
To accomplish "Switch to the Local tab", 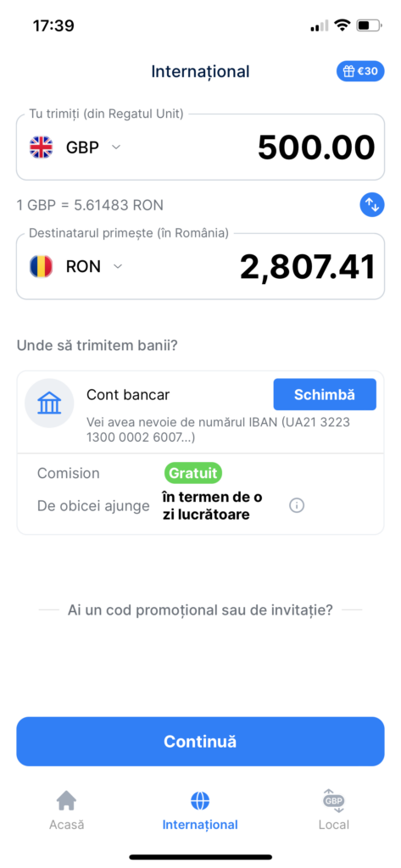I will pos(334,810).
